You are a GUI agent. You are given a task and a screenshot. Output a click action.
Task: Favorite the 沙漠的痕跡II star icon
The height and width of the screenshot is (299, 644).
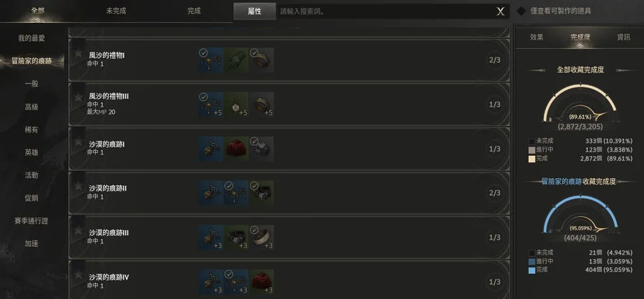coord(77,187)
